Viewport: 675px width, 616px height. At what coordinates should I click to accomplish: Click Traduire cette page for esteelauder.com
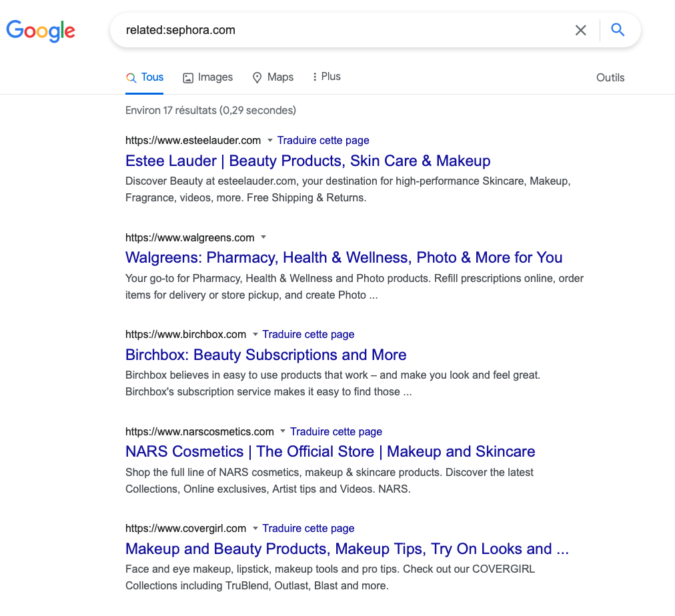click(x=323, y=140)
